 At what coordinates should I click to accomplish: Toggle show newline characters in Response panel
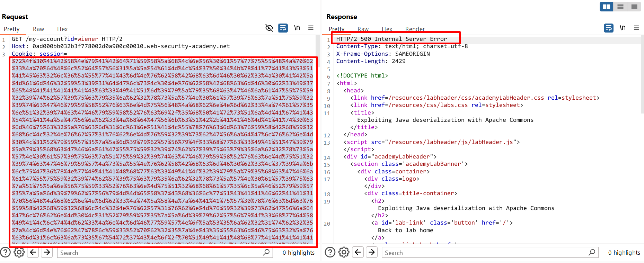point(623,28)
